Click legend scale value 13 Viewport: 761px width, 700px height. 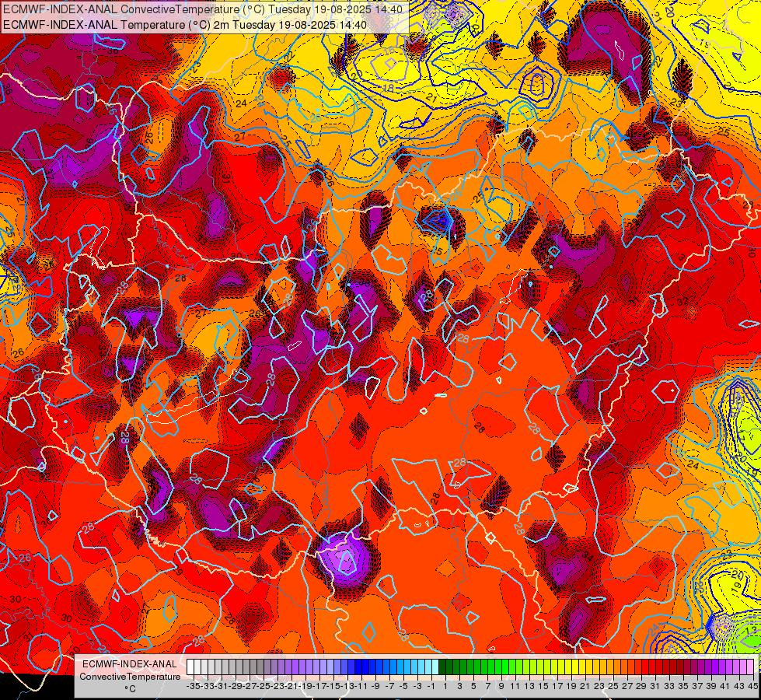[x=529, y=686]
